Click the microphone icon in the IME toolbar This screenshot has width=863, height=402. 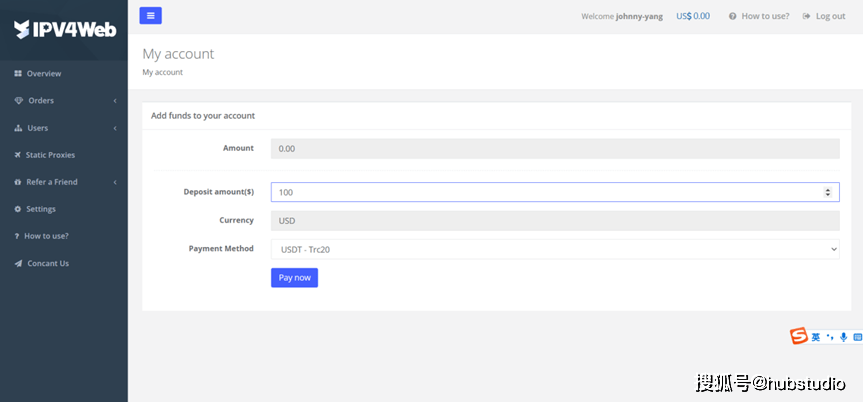(x=844, y=337)
